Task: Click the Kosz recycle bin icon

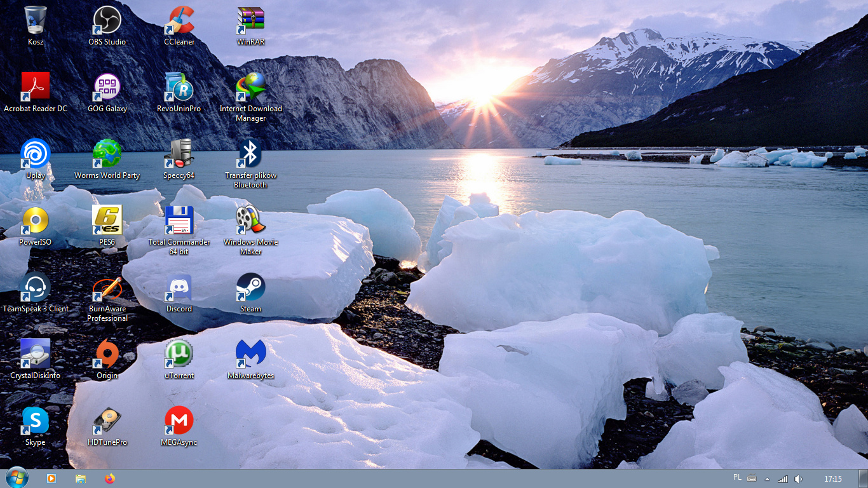Action: pyautogui.click(x=36, y=20)
